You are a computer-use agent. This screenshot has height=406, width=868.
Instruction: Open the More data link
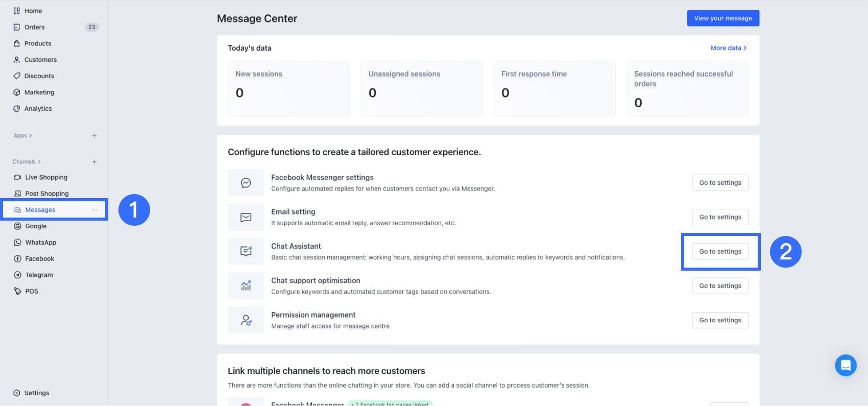coord(728,48)
